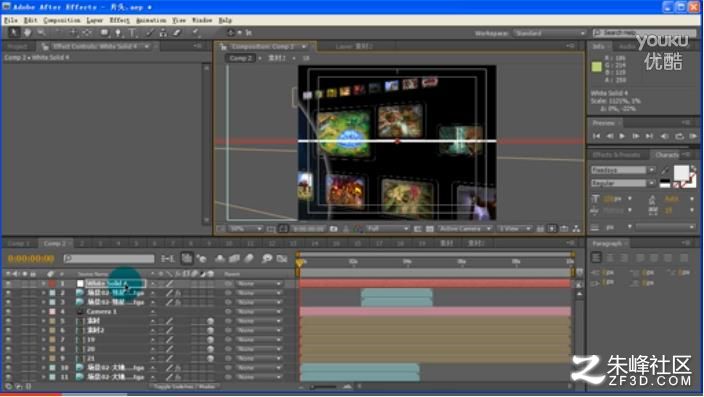Click the motion blur enable icon in timeline
The image size is (704, 397).
click(249, 258)
